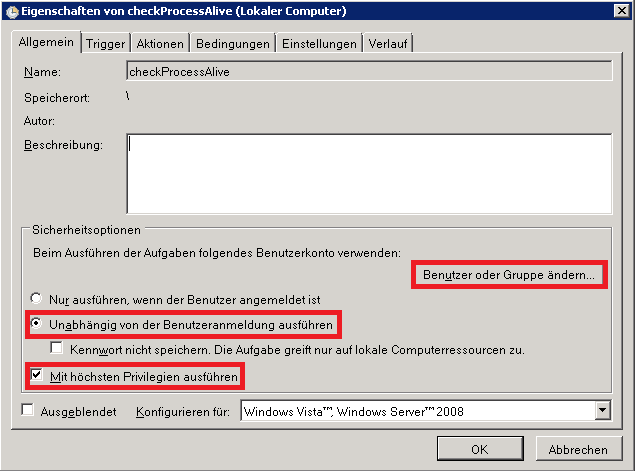The width and height of the screenshot is (635, 471).
Task: Select 'Nur ausführen, wenn der Benutzer angemeldet ist'
Action: point(38,298)
